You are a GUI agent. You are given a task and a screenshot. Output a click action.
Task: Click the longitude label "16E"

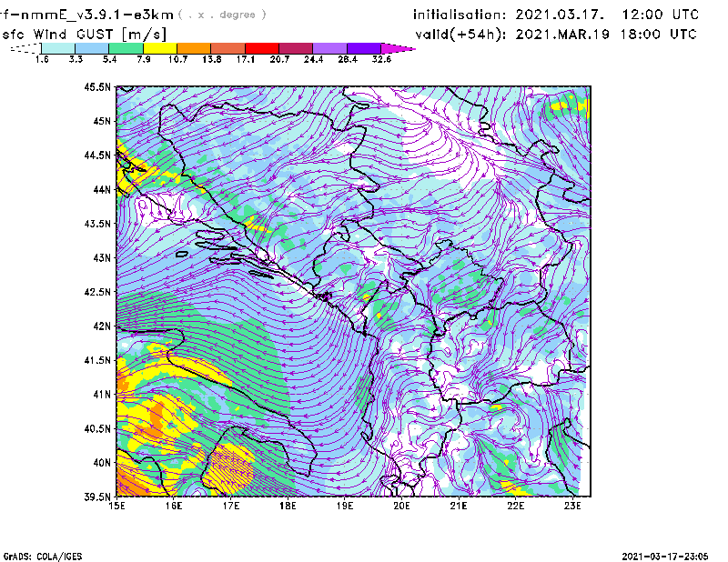174,506
